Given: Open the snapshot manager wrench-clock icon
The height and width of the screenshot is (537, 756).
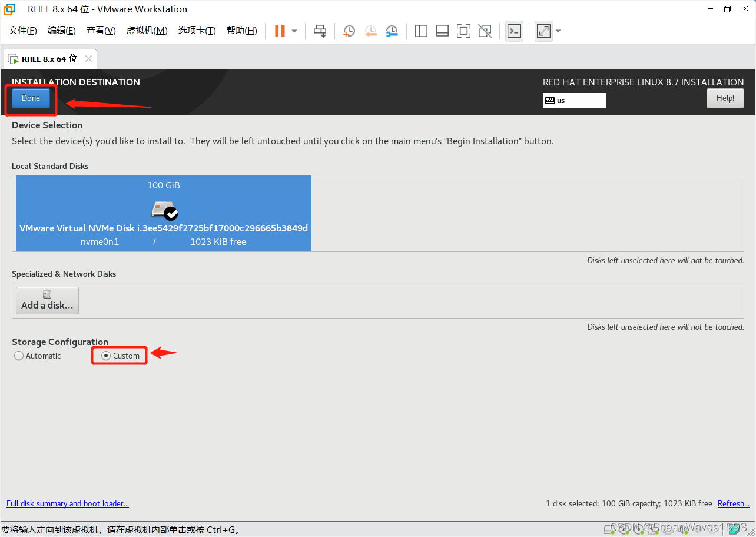Looking at the screenshot, I should pos(392,31).
